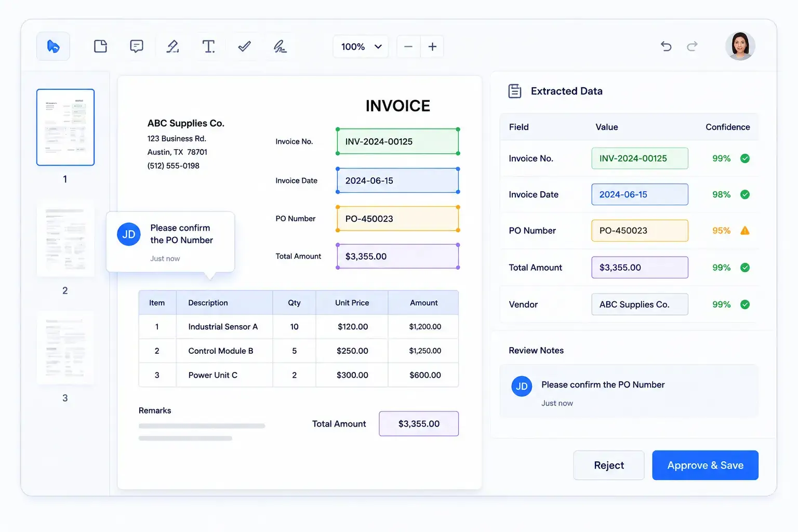Open page 3 thumbnail
Image resolution: width=798 pixels, height=532 pixels.
(65, 348)
